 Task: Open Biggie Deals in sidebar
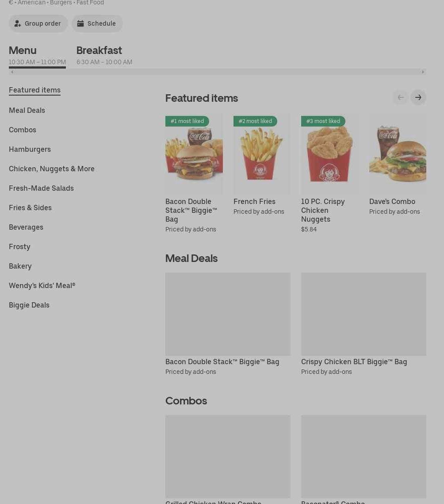[x=29, y=305]
